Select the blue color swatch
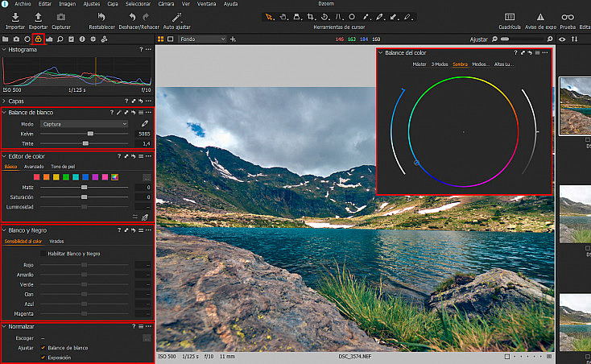 [x=85, y=177]
